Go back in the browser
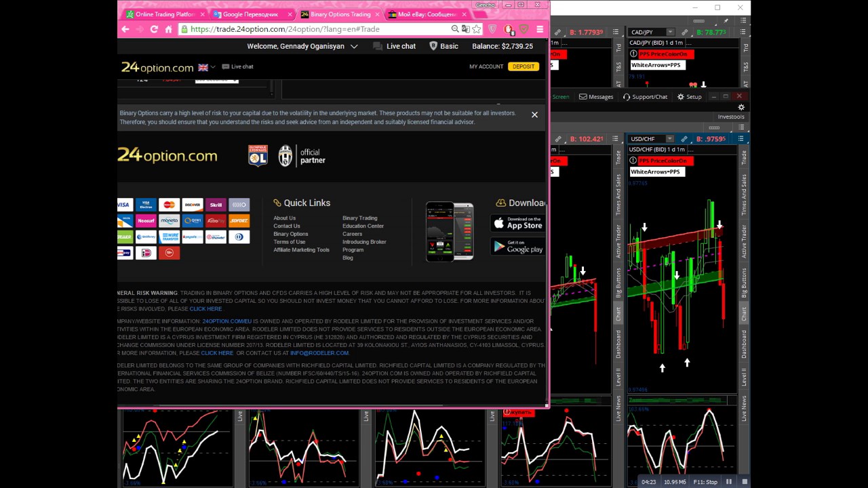Screen dimensions: 868x488 (x=125, y=29)
